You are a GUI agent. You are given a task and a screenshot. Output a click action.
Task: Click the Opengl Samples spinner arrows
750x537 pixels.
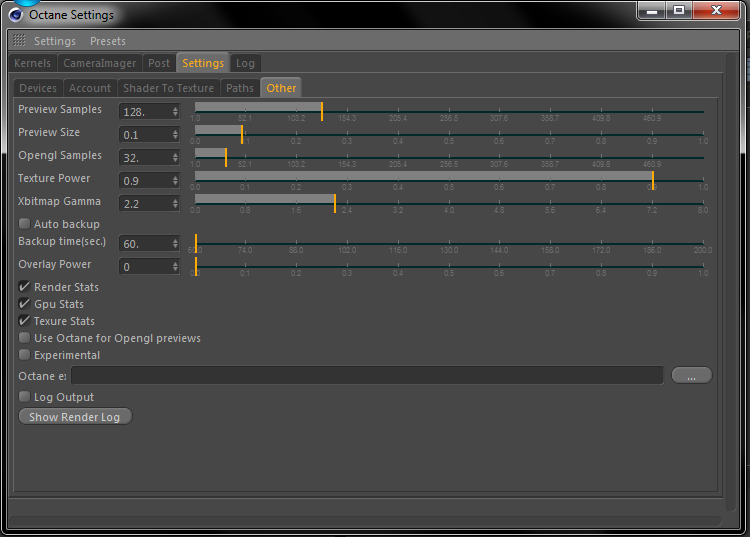point(176,158)
